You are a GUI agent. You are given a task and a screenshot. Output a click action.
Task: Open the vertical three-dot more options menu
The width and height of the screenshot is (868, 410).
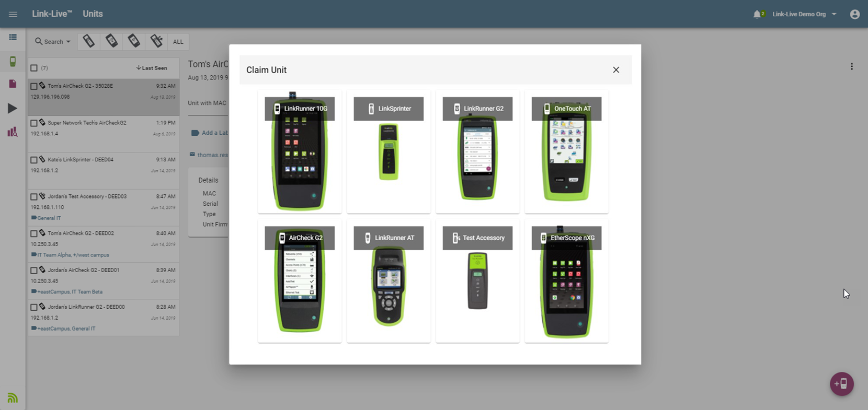point(851,67)
